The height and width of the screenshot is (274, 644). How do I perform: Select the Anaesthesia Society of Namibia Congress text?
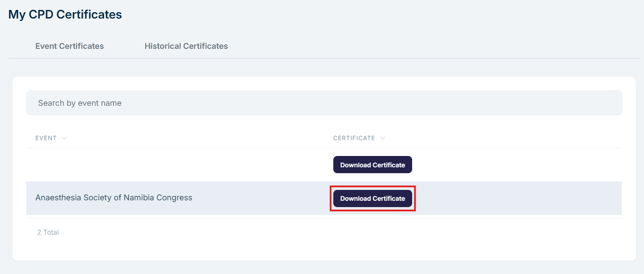pyautogui.click(x=114, y=198)
